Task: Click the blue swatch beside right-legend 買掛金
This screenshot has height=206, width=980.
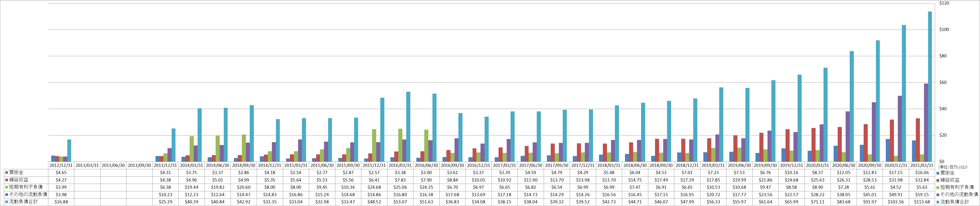Action: point(938,173)
